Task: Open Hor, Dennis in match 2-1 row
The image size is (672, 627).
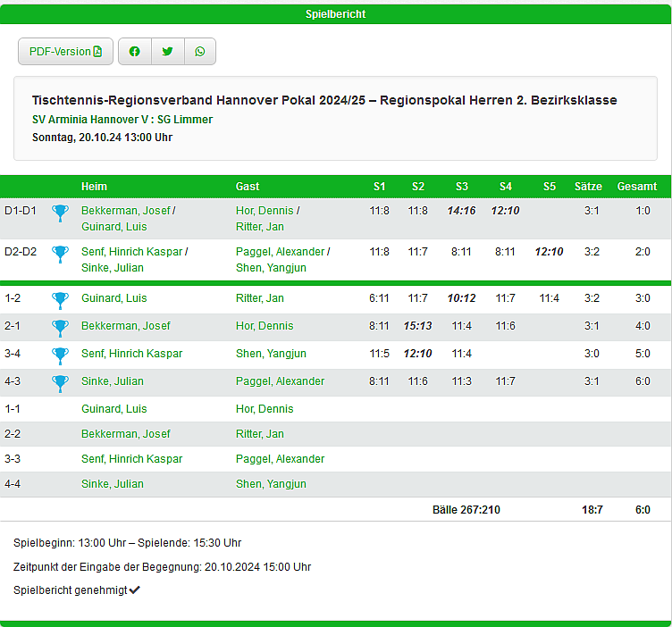Action: (x=265, y=326)
